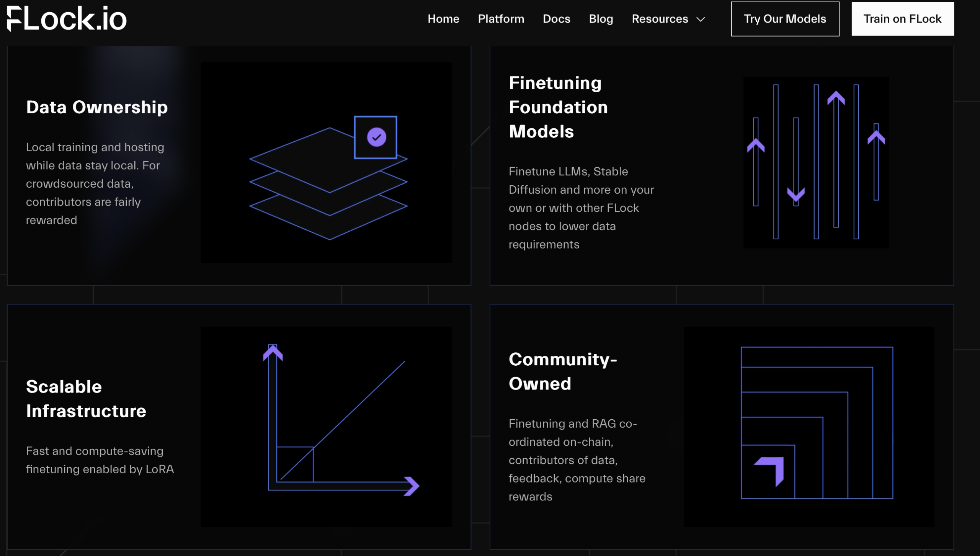Select the Data Ownership heading
This screenshot has width=980, height=556.
click(97, 107)
